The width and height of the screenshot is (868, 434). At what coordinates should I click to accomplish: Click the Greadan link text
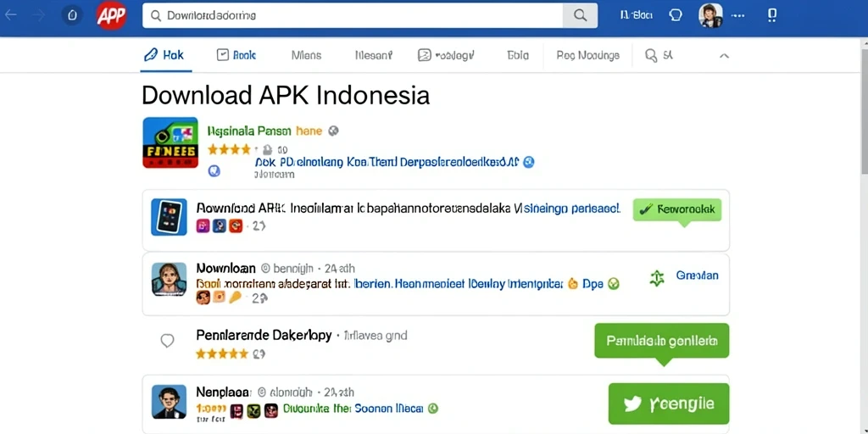point(698,275)
